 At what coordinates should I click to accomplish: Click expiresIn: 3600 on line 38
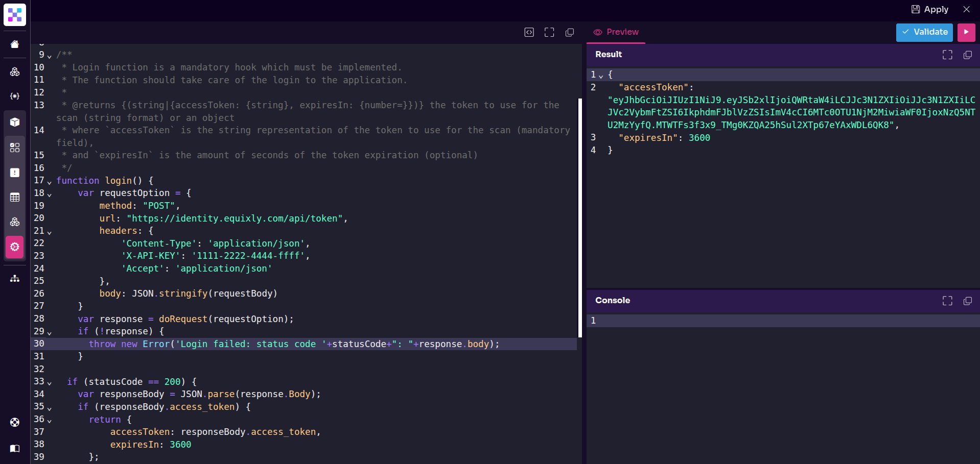[151, 445]
